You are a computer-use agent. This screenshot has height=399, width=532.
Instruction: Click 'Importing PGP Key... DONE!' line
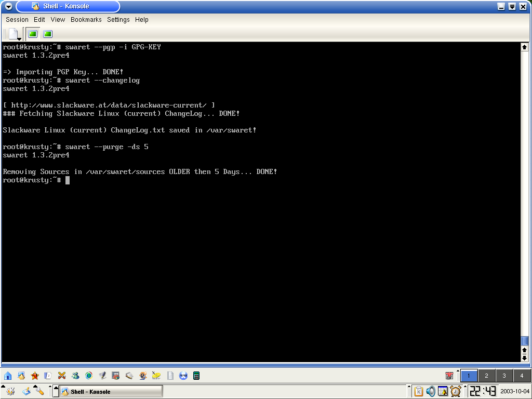tap(63, 72)
